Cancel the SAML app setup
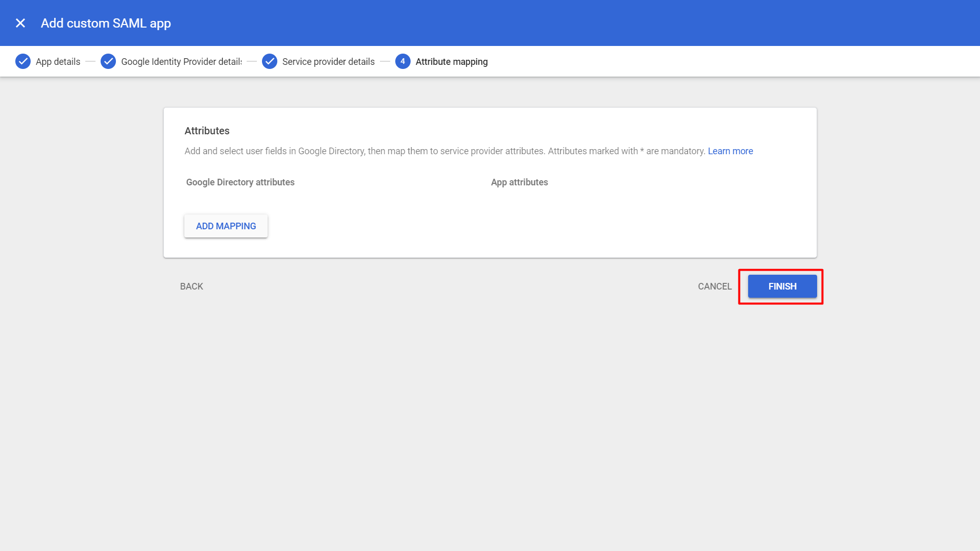 pos(714,286)
